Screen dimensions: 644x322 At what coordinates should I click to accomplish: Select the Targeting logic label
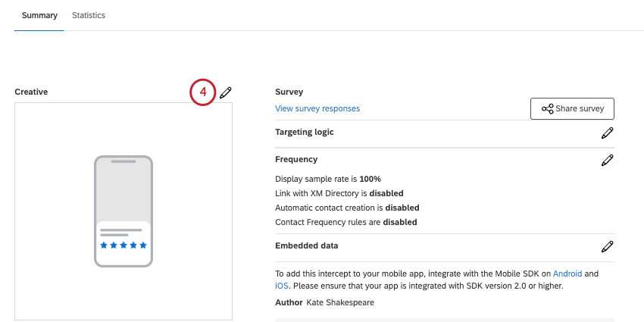coord(305,132)
